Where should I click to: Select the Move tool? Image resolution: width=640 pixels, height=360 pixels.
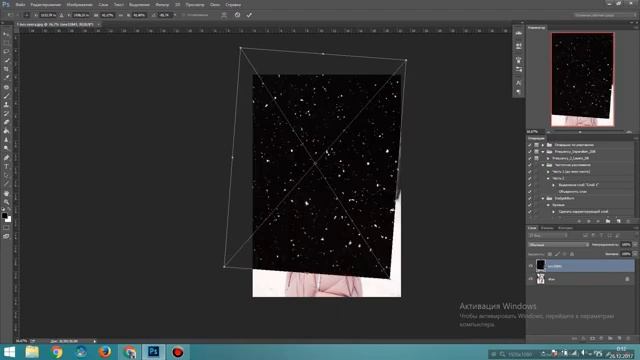(x=6, y=34)
